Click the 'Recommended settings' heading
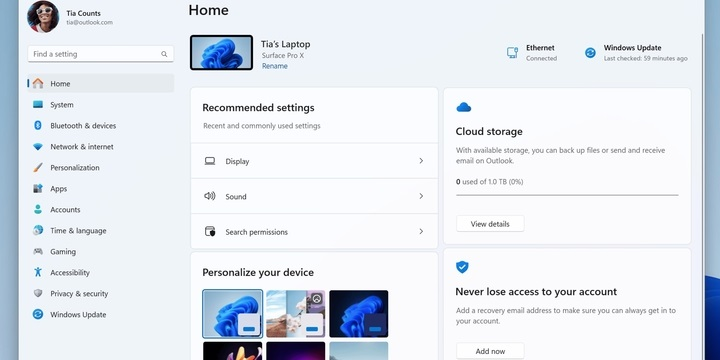The image size is (720, 360). point(259,108)
